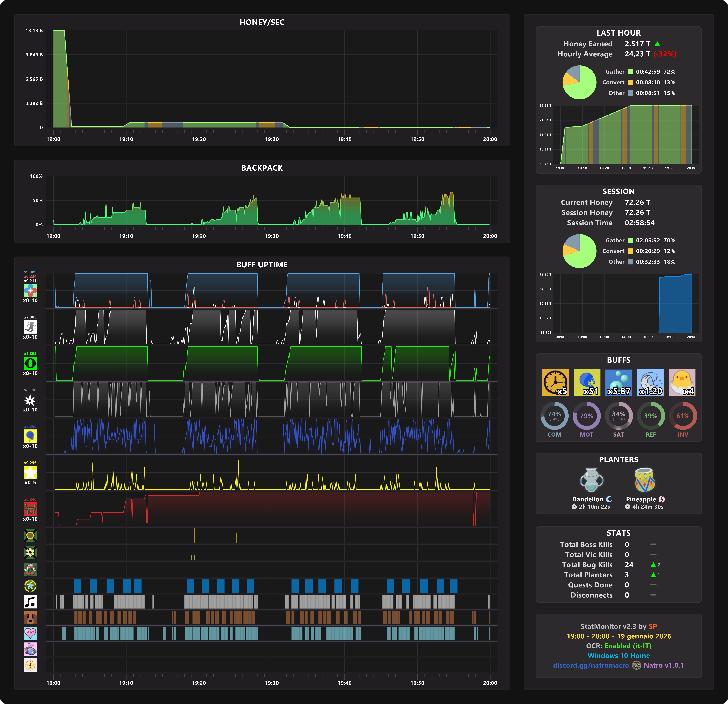The image size is (728, 704).
Task: Click the yellow Convert legend swatch in Session
Action: pos(630,251)
